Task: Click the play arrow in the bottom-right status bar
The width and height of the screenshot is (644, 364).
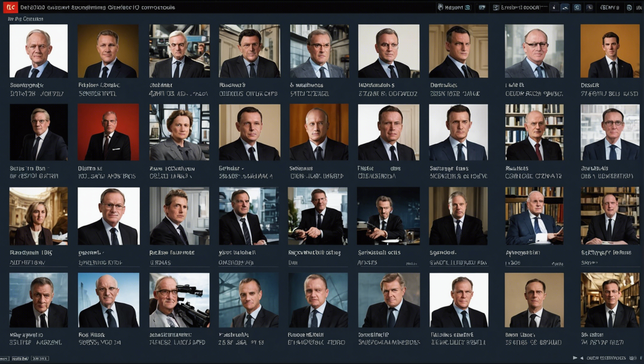Action: pos(575,358)
